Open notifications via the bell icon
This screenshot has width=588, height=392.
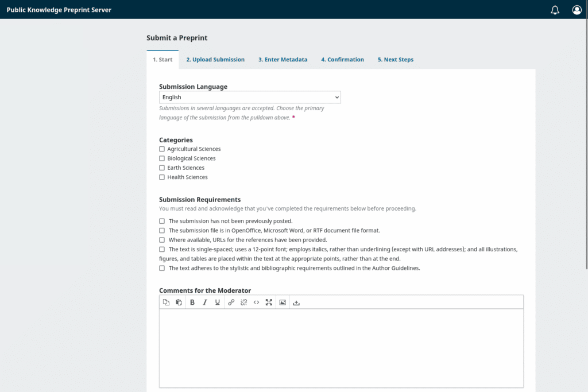tap(555, 10)
